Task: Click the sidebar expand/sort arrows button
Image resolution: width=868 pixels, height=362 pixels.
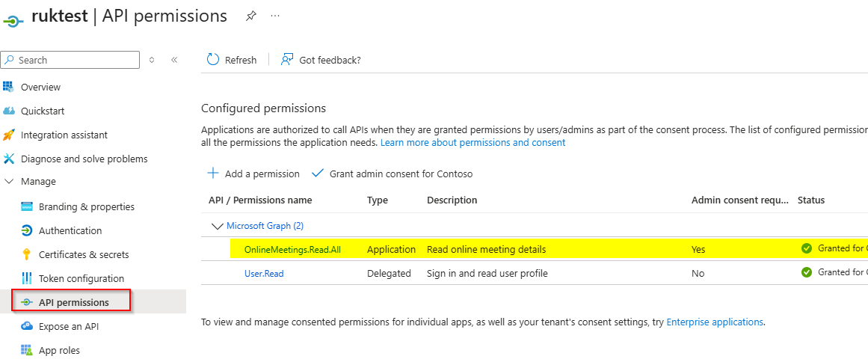Action: click(152, 60)
